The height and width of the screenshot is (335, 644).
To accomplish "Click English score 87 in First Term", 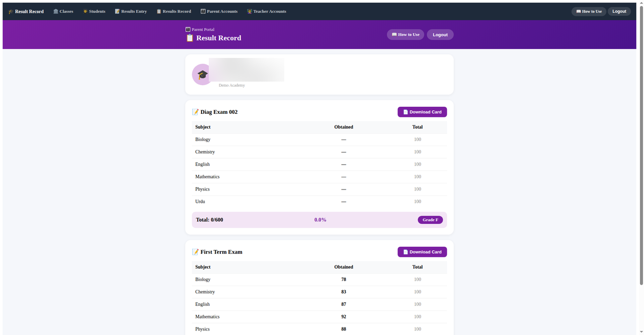I will 344,304.
